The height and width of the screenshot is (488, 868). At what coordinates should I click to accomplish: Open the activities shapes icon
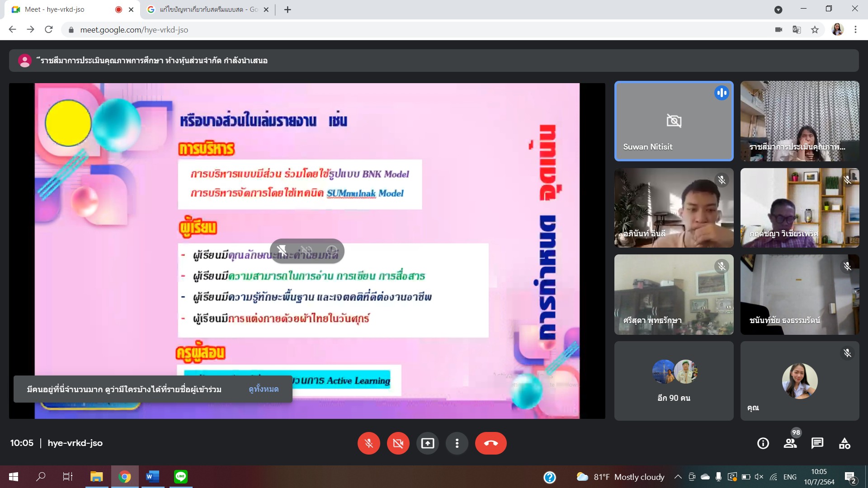(x=844, y=443)
